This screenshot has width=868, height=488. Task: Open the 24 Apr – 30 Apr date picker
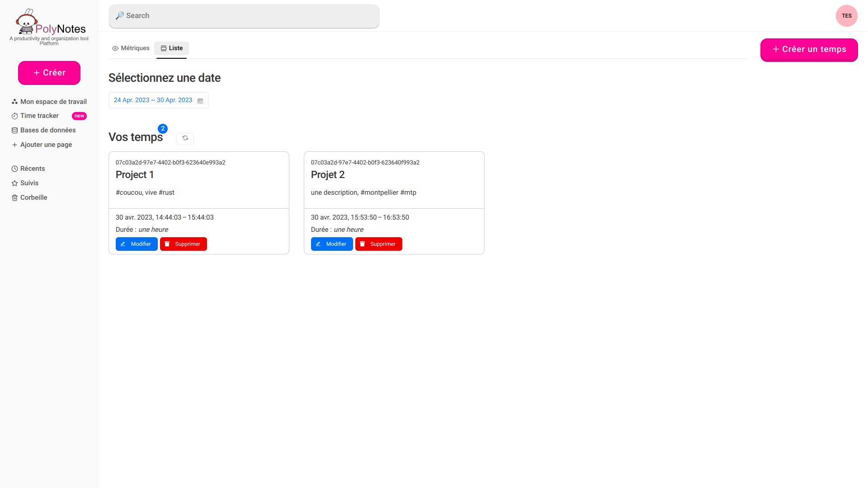(x=153, y=100)
